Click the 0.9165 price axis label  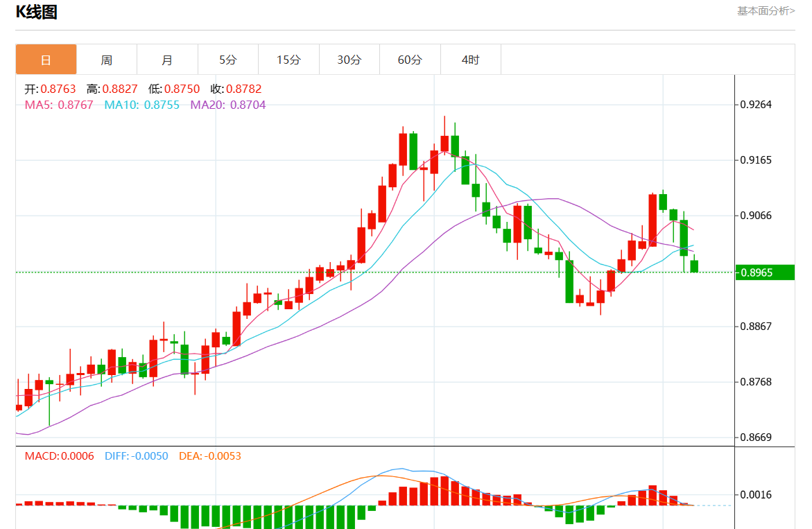[756, 160]
